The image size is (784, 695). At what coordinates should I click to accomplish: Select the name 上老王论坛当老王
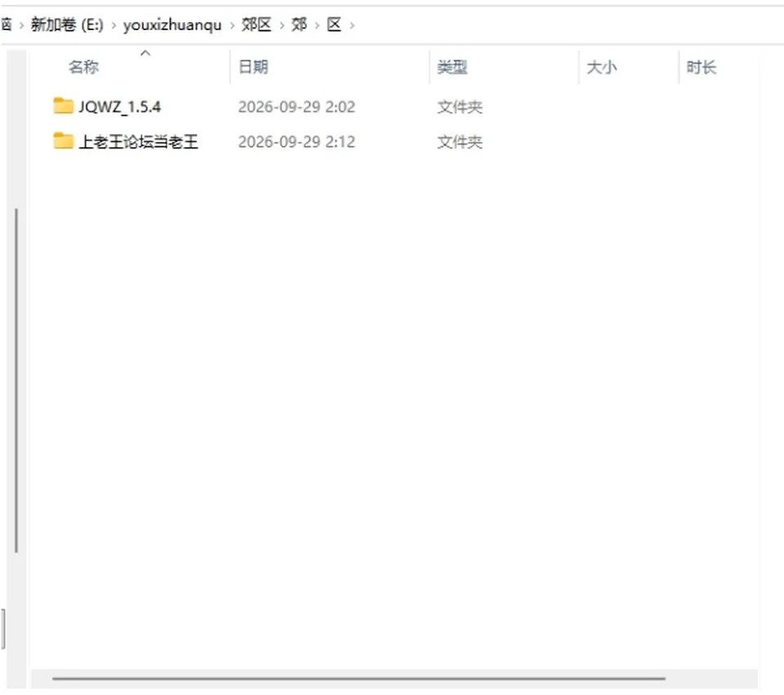point(139,141)
